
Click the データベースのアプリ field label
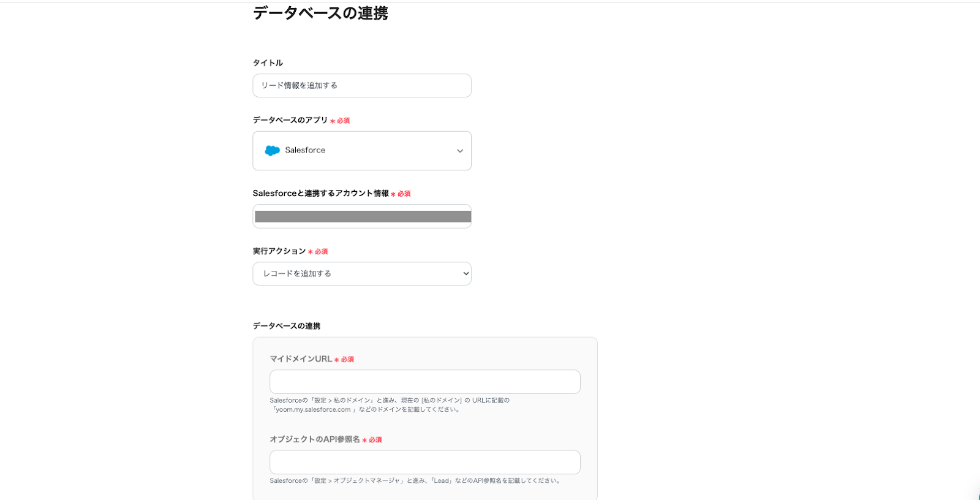point(290,120)
